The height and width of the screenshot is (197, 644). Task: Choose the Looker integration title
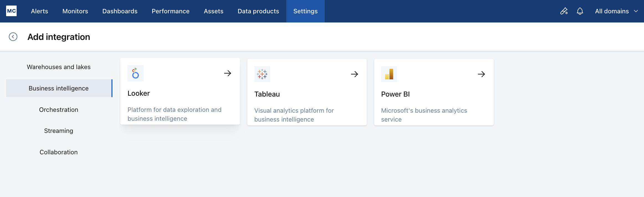pyautogui.click(x=139, y=93)
